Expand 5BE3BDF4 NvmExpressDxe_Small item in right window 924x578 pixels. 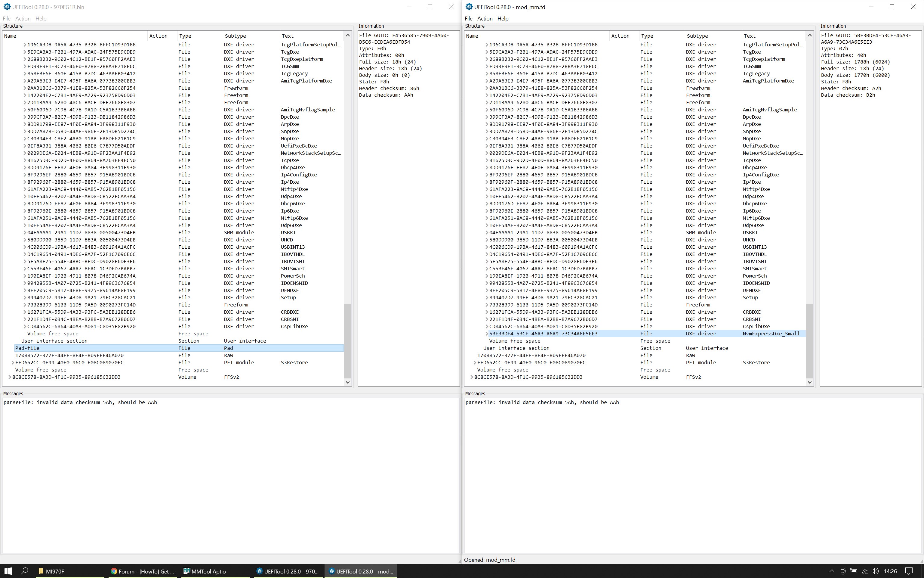point(487,334)
